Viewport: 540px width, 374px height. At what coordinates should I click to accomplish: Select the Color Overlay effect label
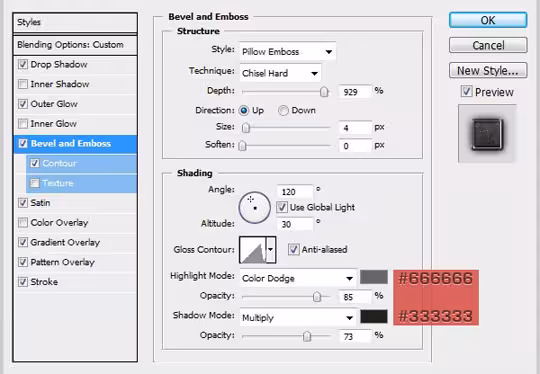click(x=59, y=222)
